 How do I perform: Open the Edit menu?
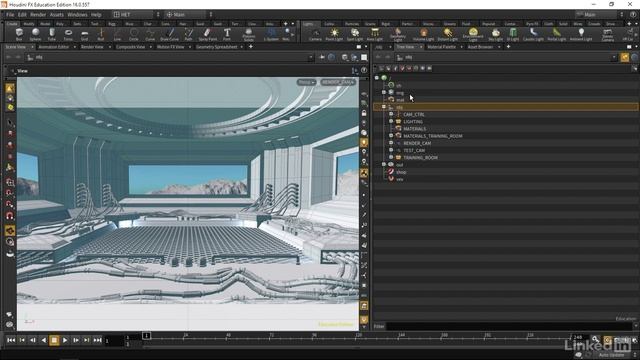(x=22, y=15)
